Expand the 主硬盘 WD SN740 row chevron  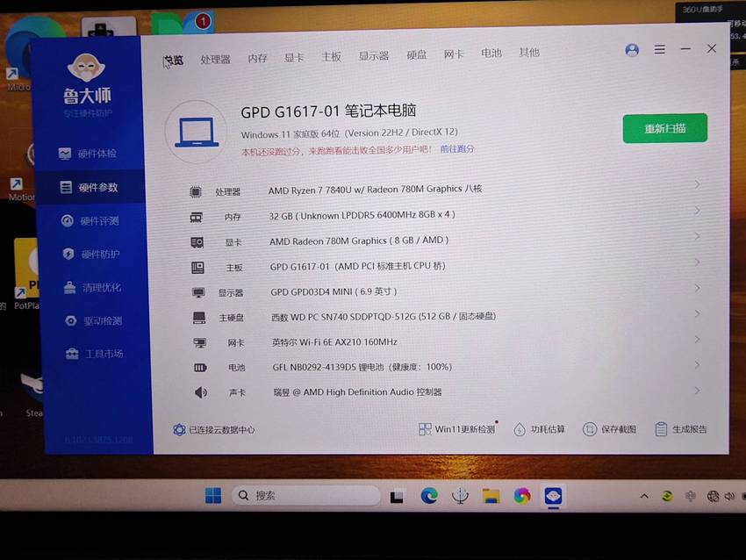point(697,313)
